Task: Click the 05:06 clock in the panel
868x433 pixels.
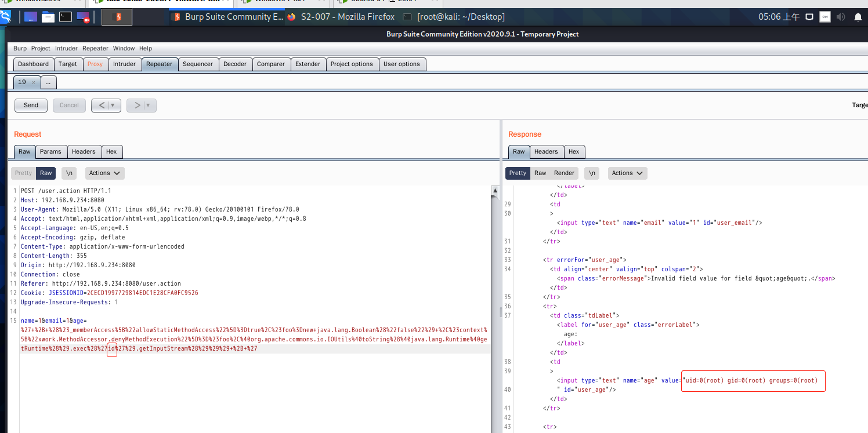Action: (x=779, y=17)
